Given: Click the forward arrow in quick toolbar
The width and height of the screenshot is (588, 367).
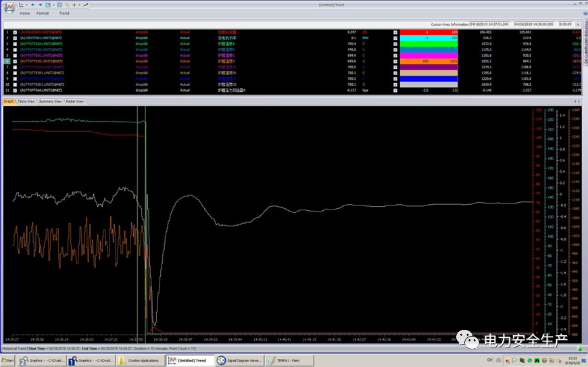Looking at the screenshot, I should tap(41, 5).
